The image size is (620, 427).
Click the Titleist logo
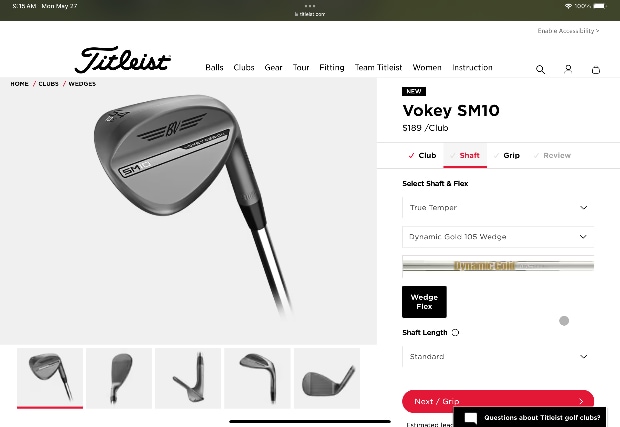coord(123,60)
